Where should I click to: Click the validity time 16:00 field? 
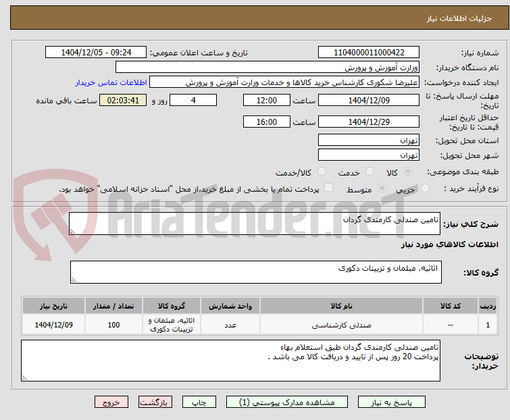267,122
